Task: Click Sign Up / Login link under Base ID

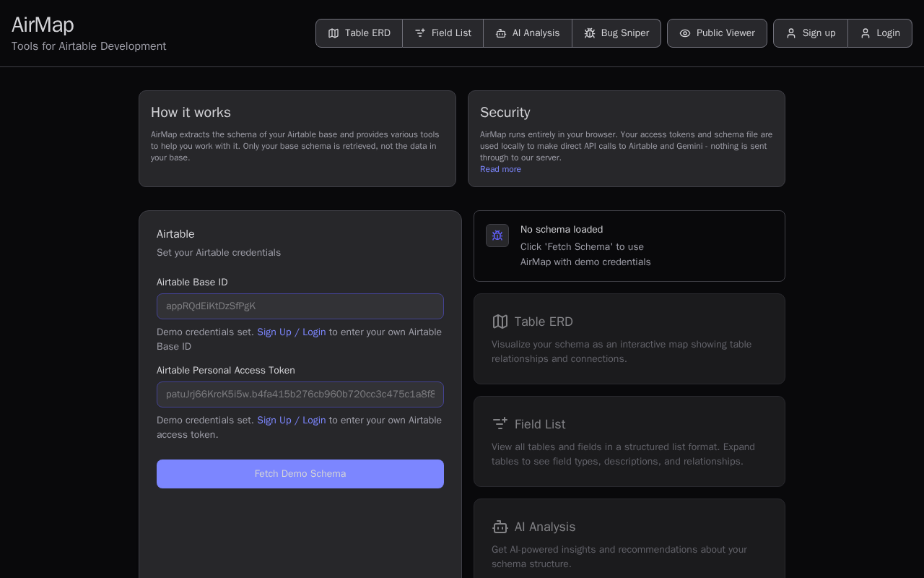Action: click(292, 332)
